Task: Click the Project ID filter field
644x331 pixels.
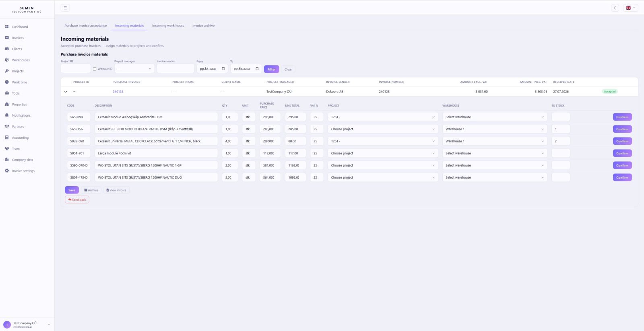Action: 76,69
